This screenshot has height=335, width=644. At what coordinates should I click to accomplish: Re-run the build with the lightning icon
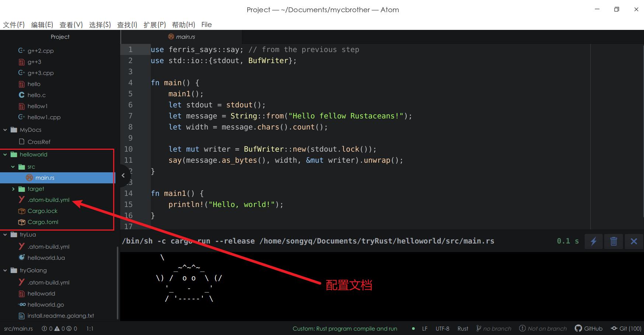pos(593,241)
